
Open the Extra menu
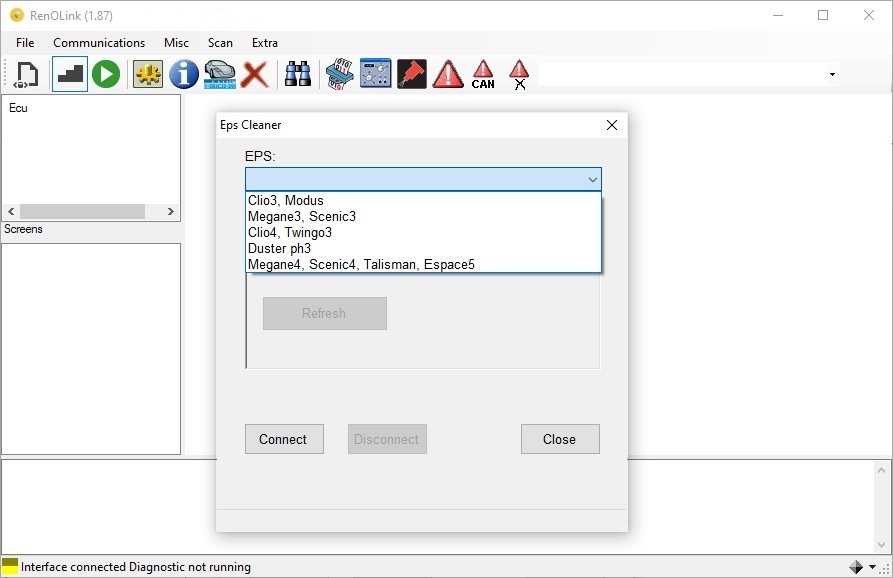pos(265,43)
